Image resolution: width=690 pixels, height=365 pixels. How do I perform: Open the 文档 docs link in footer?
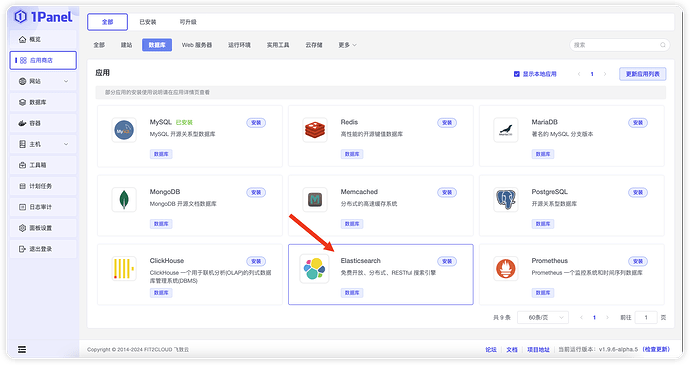click(511, 350)
